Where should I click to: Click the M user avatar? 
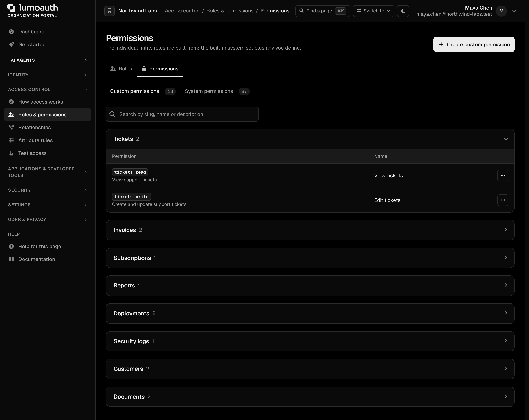tap(501, 11)
